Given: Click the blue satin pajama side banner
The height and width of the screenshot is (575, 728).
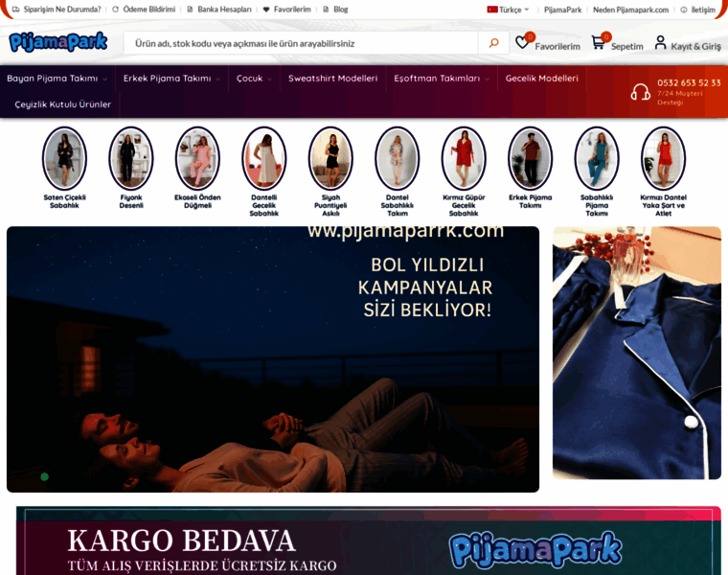Looking at the screenshot, I should point(637,353).
